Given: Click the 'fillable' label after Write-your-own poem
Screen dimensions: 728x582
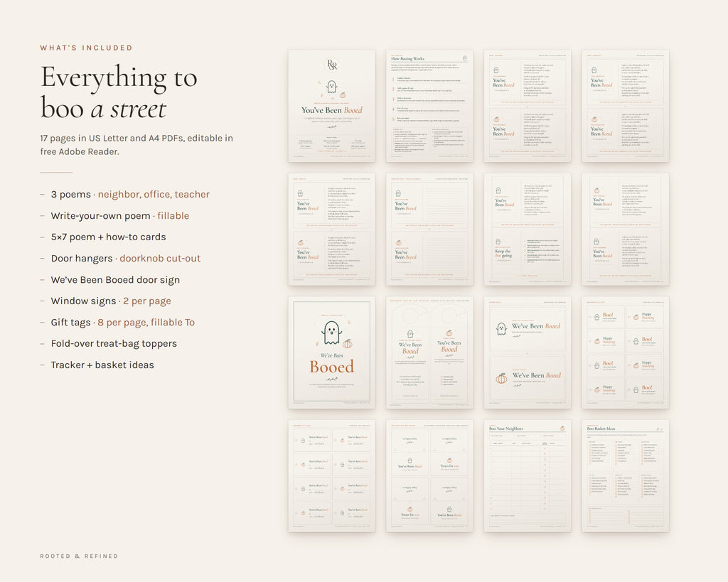Looking at the screenshot, I should tap(173, 216).
